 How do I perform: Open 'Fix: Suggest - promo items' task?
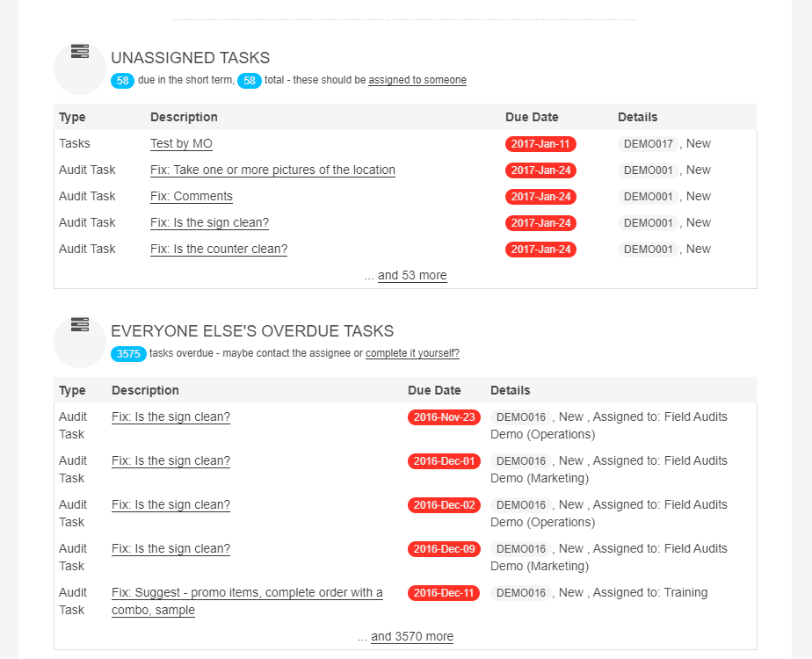tap(247, 601)
